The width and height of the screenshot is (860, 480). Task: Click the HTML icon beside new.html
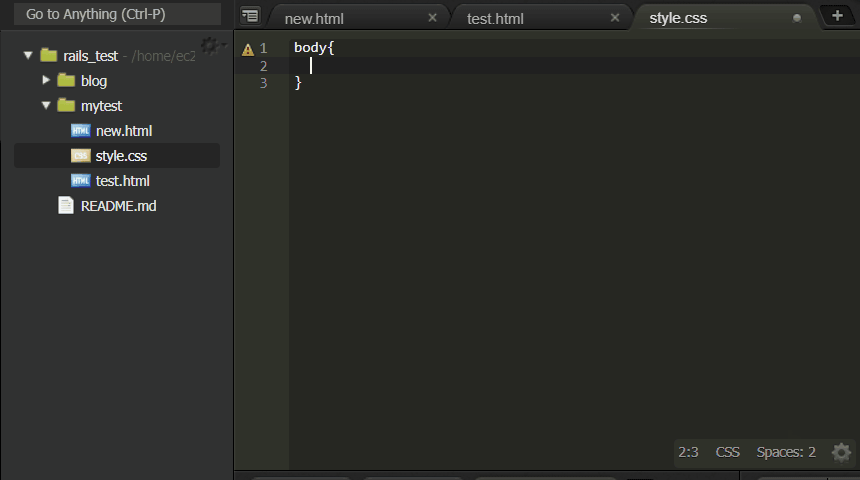[x=81, y=131]
